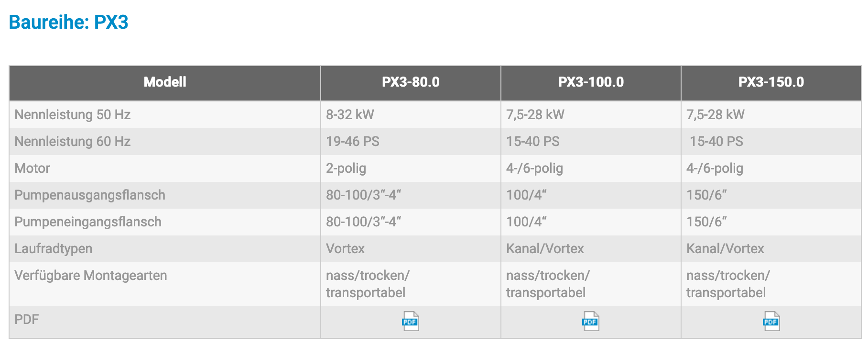Click the Baureihe: PX3 heading
This screenshot has width=868, height=346.
click(69, 22)
